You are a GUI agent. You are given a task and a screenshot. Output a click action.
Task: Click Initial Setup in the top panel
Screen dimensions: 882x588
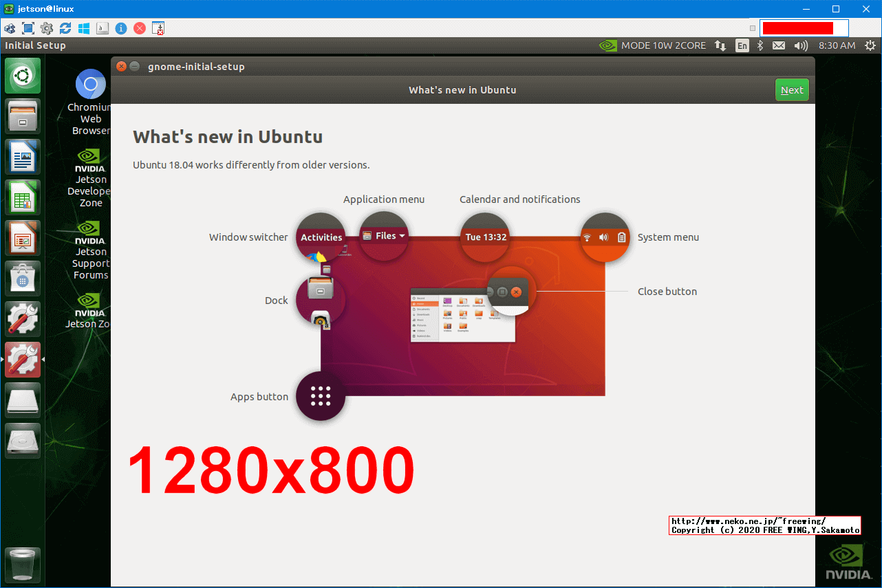[35, 45]
